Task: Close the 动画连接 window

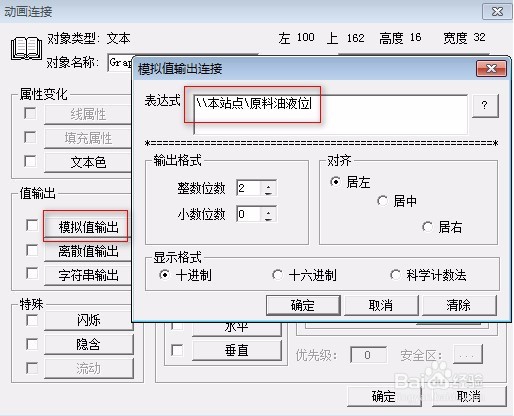Action: pyautogui.click(x=497, y=12)
